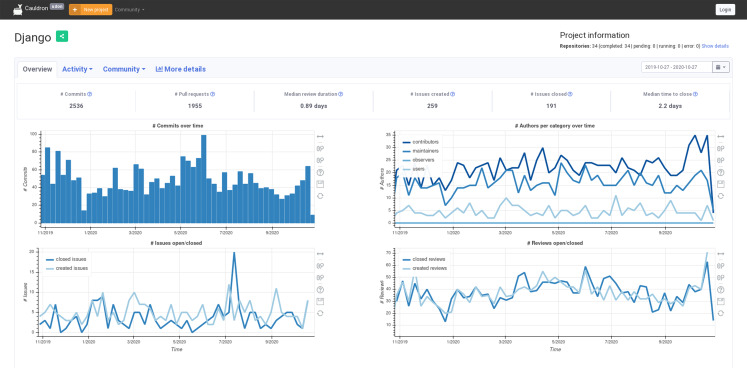747x368 pixels.
Task: Save the Reviews open/closed chart image
Action: pyautogui.click(x=720, y=301)
